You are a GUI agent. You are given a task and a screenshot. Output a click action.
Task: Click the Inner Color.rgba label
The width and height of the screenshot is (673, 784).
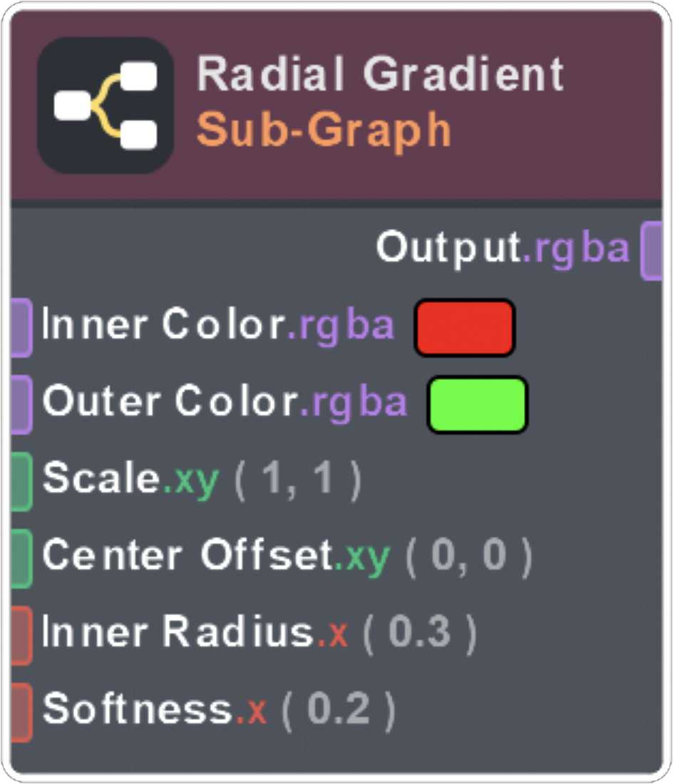(218, 326)
